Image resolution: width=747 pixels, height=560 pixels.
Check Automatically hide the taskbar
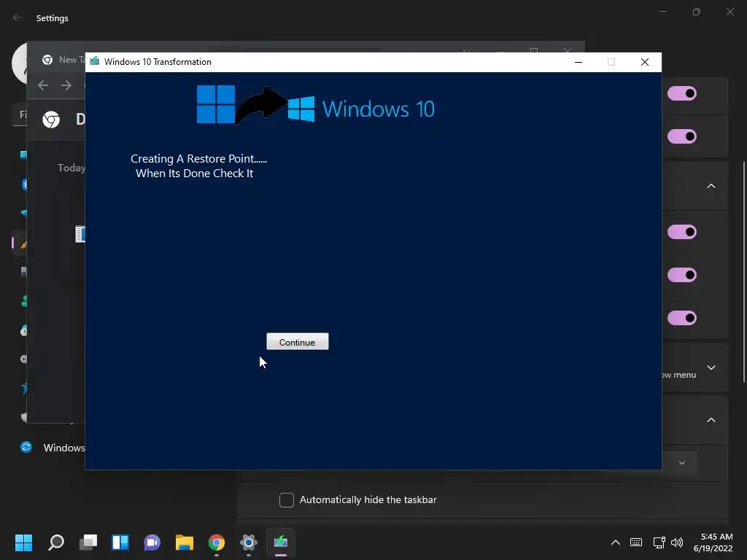286,500
